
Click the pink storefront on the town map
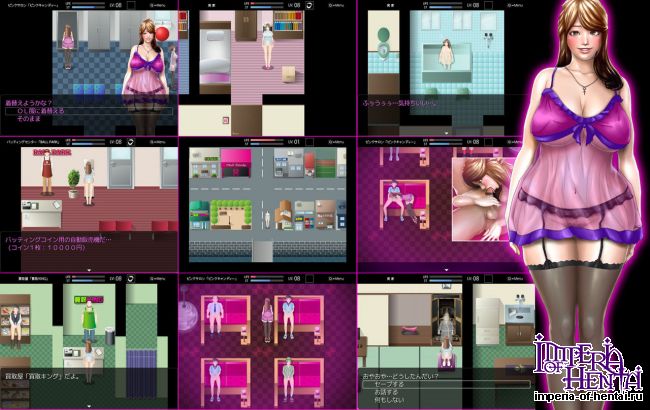(236, 163)
